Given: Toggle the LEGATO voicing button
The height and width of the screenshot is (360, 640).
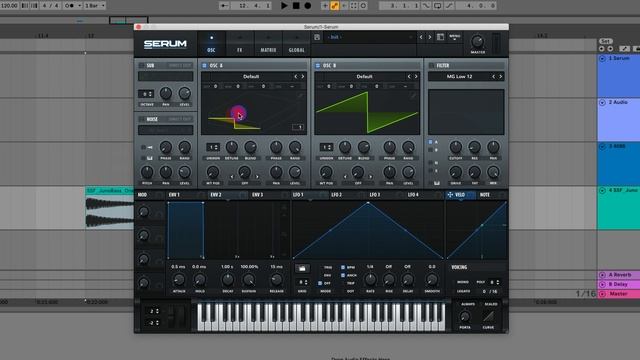Looking at the screenshot, I should (x=464, y=291).
